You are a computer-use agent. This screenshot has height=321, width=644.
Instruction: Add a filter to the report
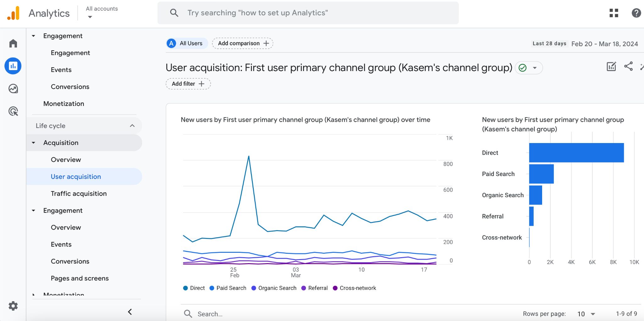[x=188, y=84]
